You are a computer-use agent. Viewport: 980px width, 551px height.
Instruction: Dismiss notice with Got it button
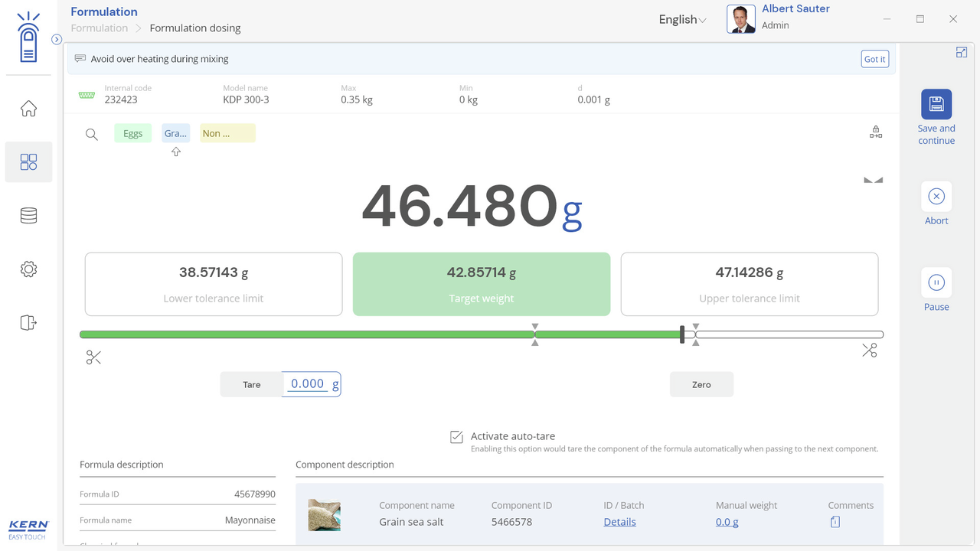click(x=874, y=59)
